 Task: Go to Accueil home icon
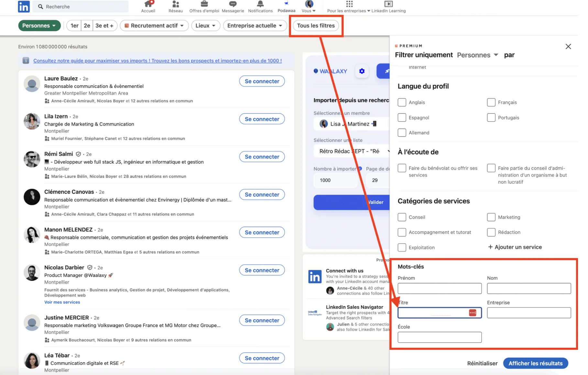148,4
